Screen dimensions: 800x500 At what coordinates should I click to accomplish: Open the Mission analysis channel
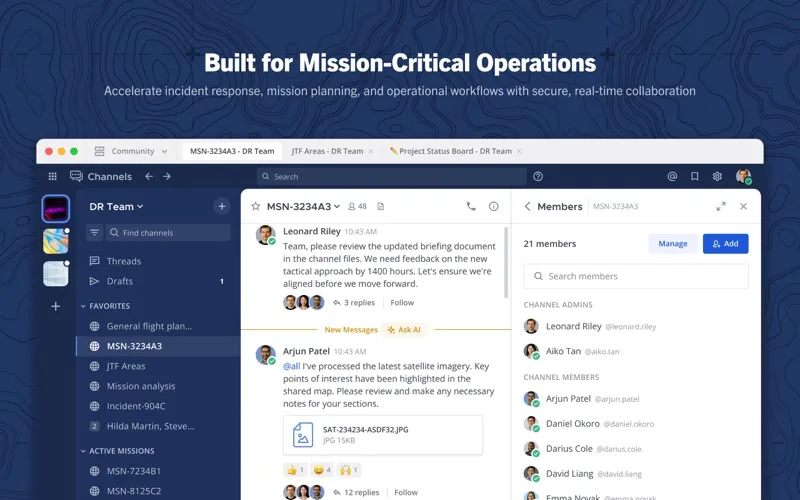[158, 386]
